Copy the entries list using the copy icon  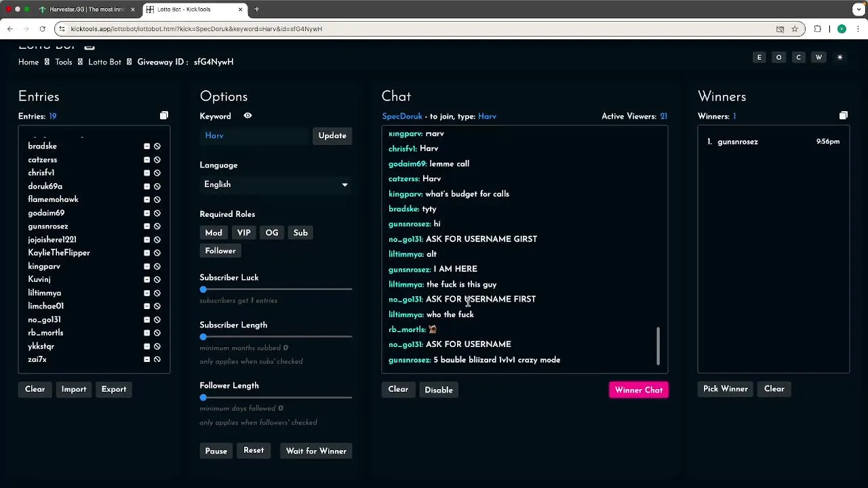[x=164, y=116]
